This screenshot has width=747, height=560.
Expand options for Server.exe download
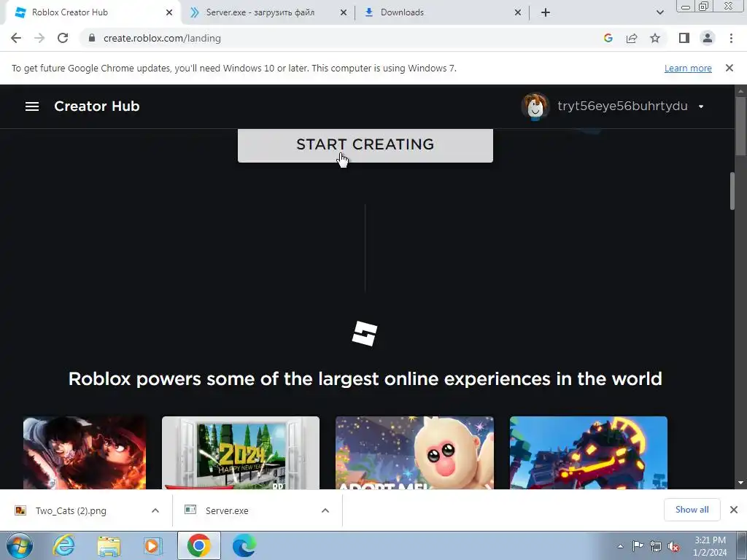[325, 510]
